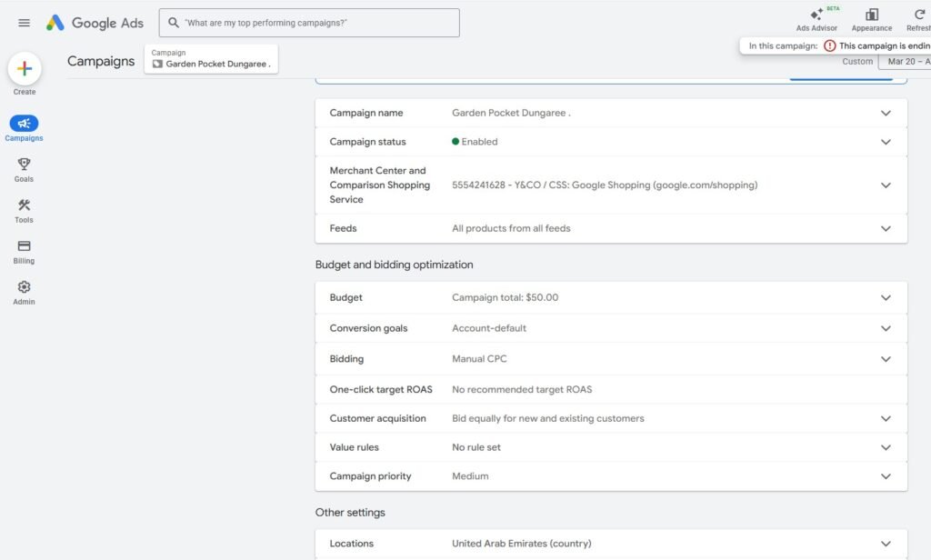931x560 pixels.
Task: Expand the Campaign name row
Action: [x=886, y=113]
